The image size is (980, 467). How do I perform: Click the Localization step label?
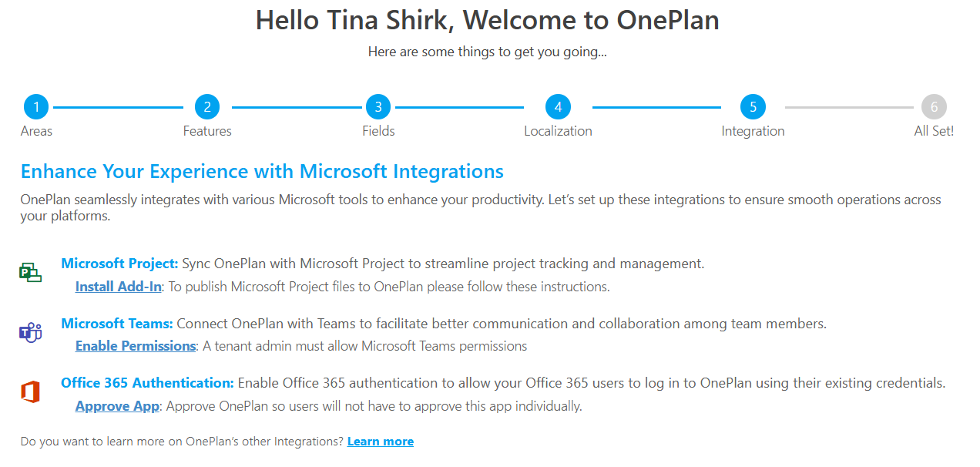[x=558, y=131]
